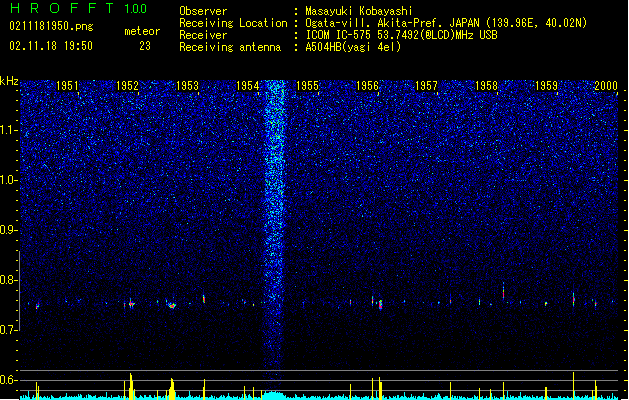This screenshot has width=629, height=400.
Task: Click the meteor count value 23
Action: [145, 46]
